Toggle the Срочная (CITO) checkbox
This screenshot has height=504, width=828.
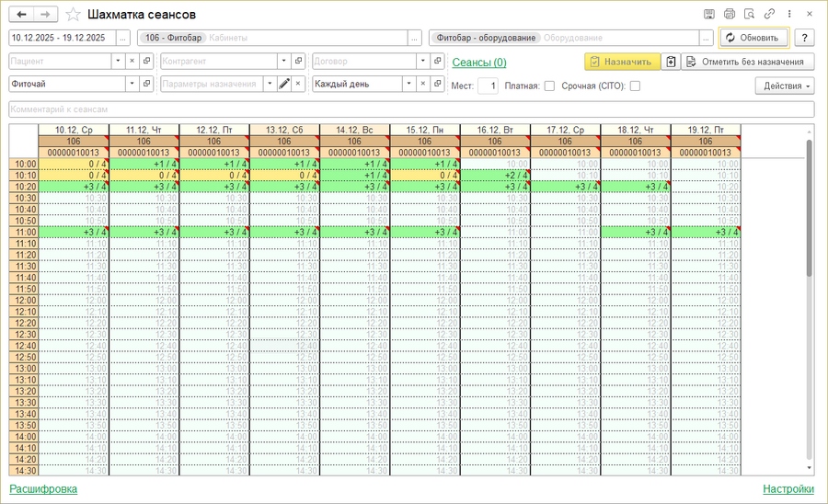click(635, 86)
